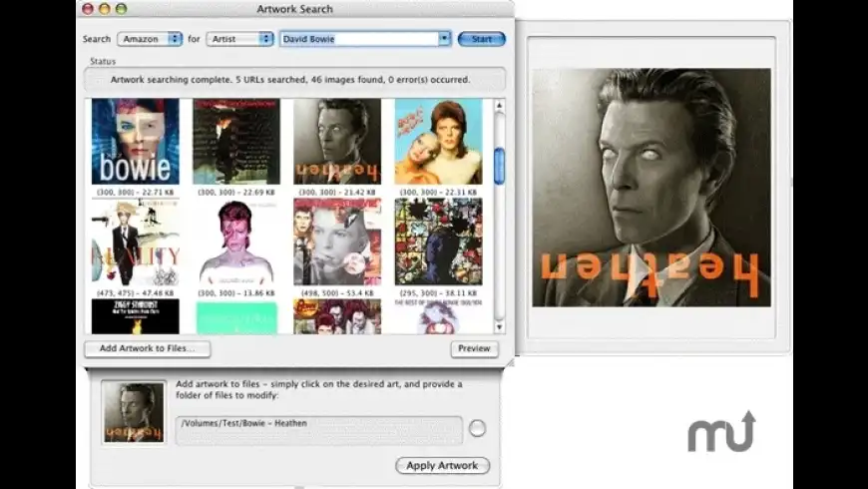This screenshot has height=489, width=868.
Task: Click the large Heathen preview image
Action: pos(651,188)
